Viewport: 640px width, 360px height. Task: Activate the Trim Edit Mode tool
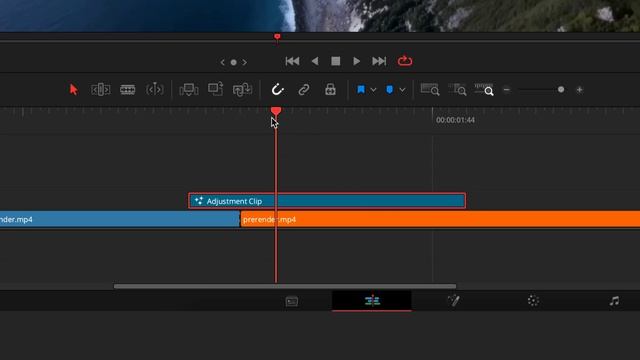[x=100, y=89]
